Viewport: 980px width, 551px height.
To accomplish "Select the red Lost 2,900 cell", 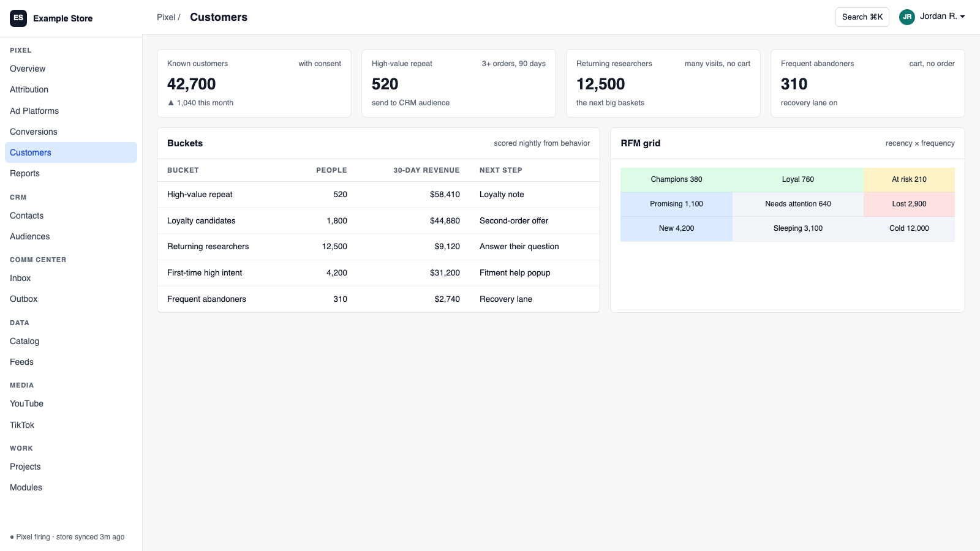I will pyautogui.click(x=909, y=204).
